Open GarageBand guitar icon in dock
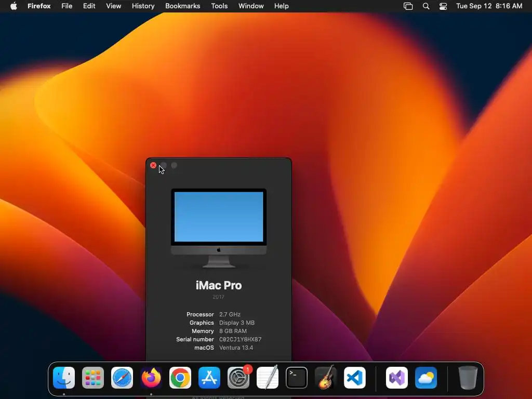 (x=326, y=378)
